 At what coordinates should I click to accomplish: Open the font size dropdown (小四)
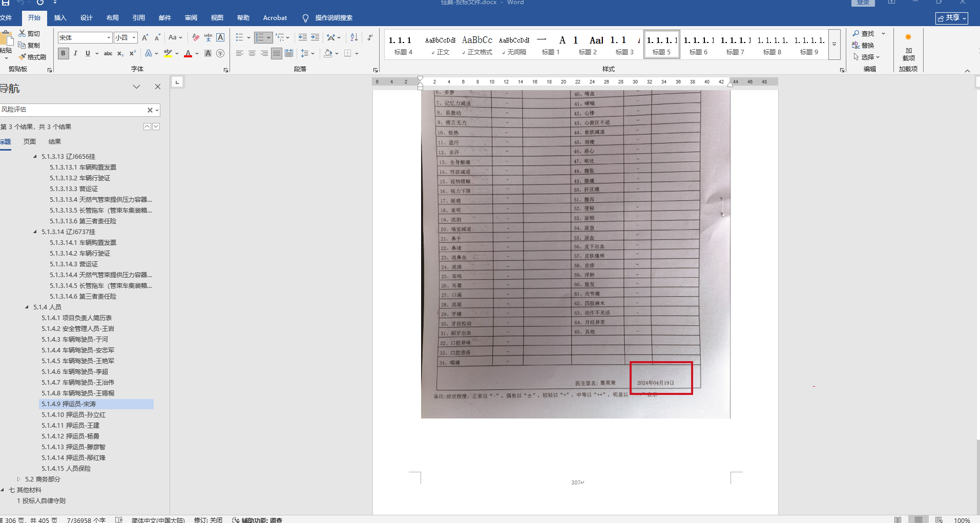pos(134,37)
